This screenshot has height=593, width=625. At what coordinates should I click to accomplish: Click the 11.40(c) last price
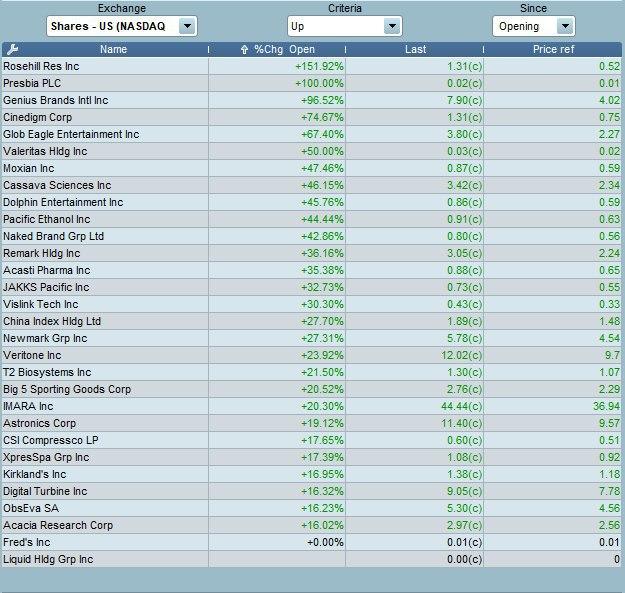(462, 423)
